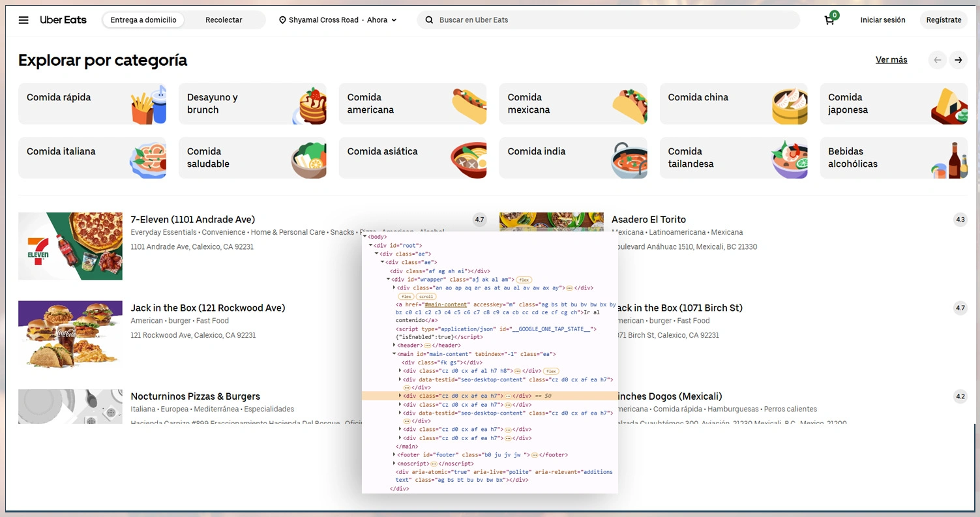Click the 4.7 rating badge for 7-Eleven
The image size is (980, 517).
tap(479, 220)
